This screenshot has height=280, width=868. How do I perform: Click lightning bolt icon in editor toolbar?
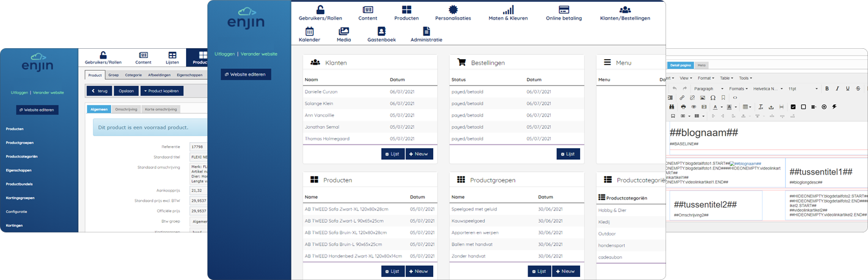(x=834, y=107)
